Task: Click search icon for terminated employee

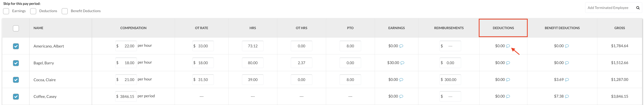Action: click(638, 8)
